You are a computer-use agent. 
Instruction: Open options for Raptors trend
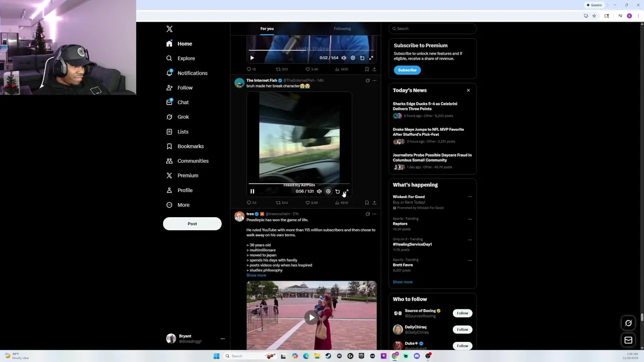click(x=470, y=219)
